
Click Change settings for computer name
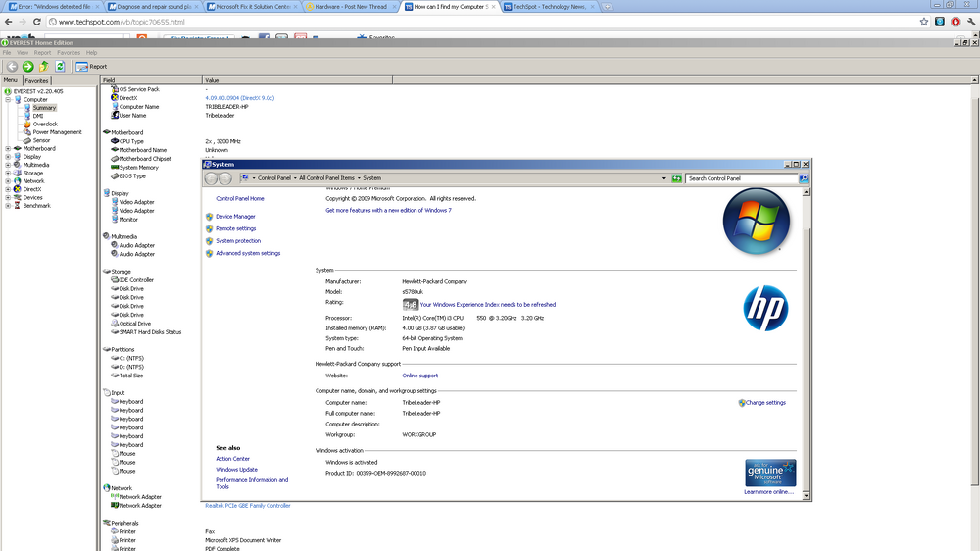coord(765,403)
